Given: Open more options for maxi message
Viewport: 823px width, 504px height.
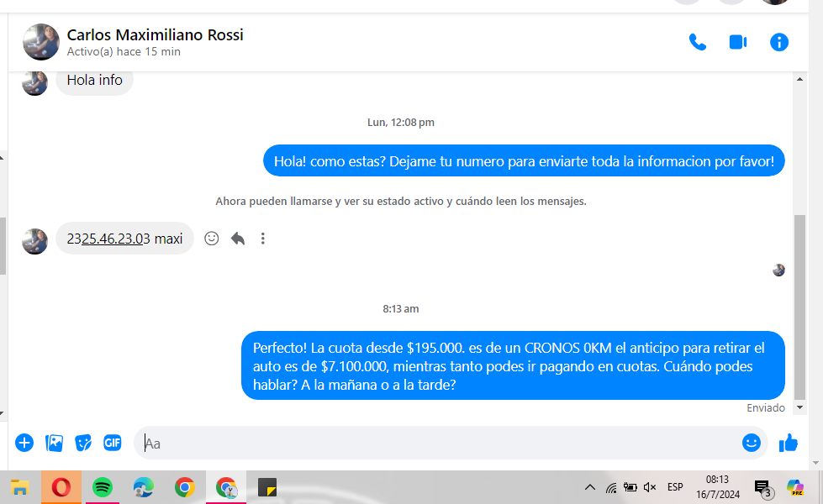Looking at the screenshot, I should [263, 239].
